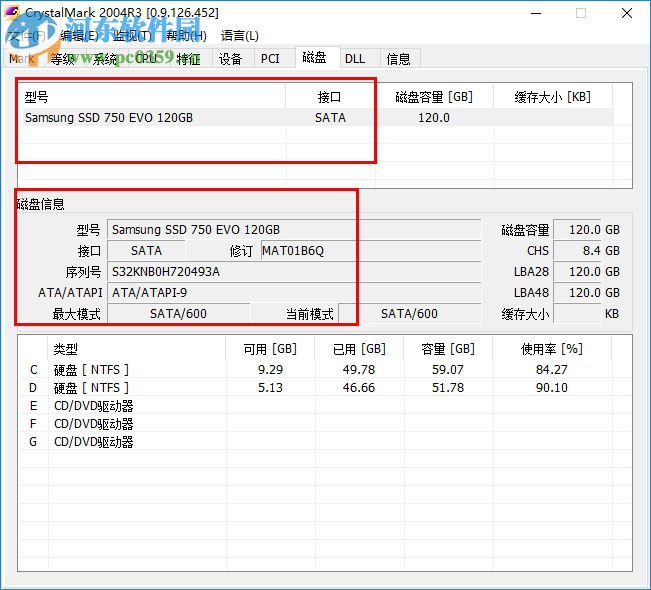Click the 46.66 used GB value
This screenshot has height=590, width=651.
tap(359, 388)
